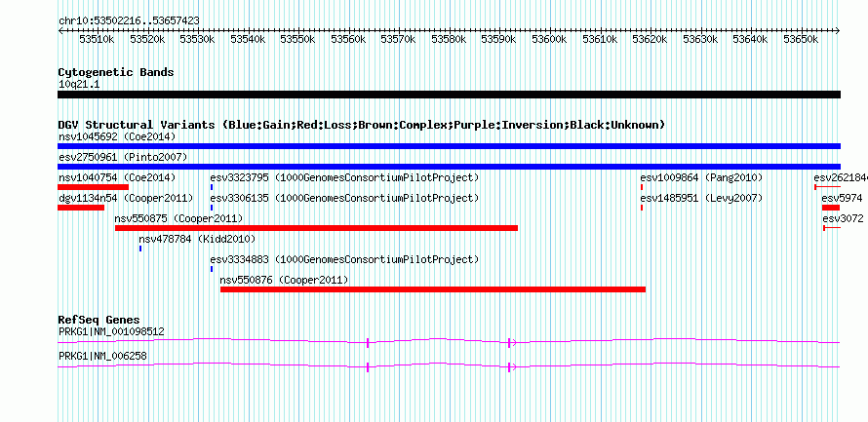Click ruler position 53640k

(751, 39)
